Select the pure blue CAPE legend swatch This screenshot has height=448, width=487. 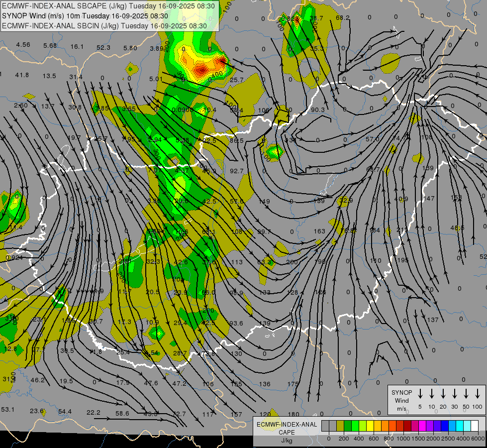click(445, 426)
